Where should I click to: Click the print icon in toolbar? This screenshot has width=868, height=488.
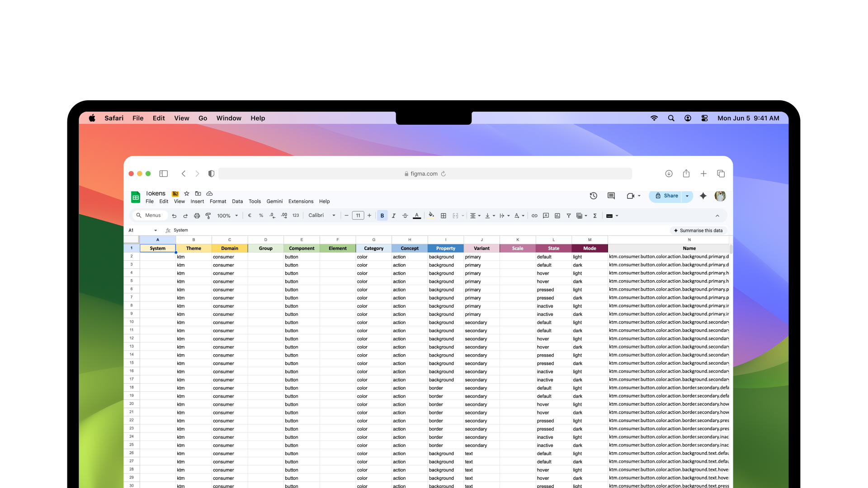tap(197, 216)
